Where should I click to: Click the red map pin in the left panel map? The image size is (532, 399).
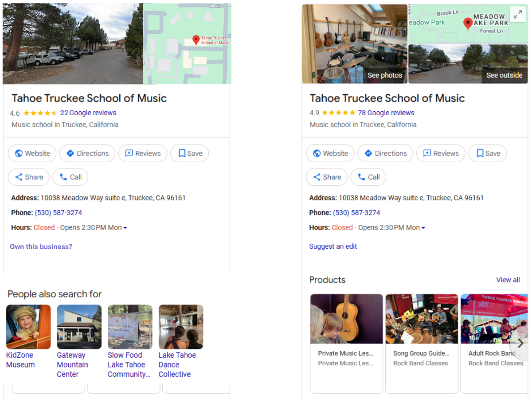[x=196, y=40]
